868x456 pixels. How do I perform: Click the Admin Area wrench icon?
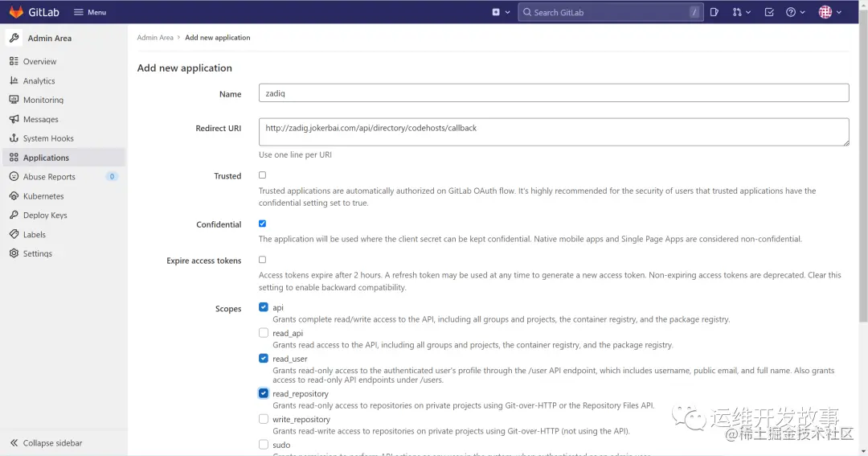(14, 38)
